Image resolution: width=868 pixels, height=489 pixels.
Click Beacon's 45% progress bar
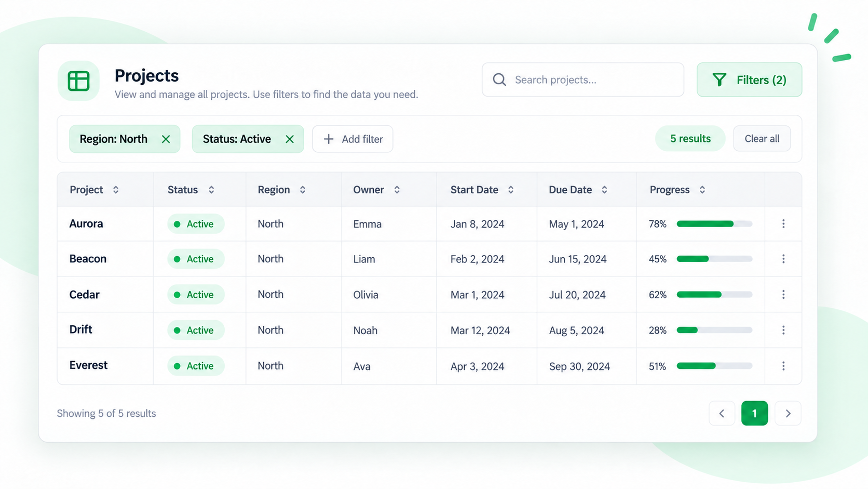coord(714,259)
